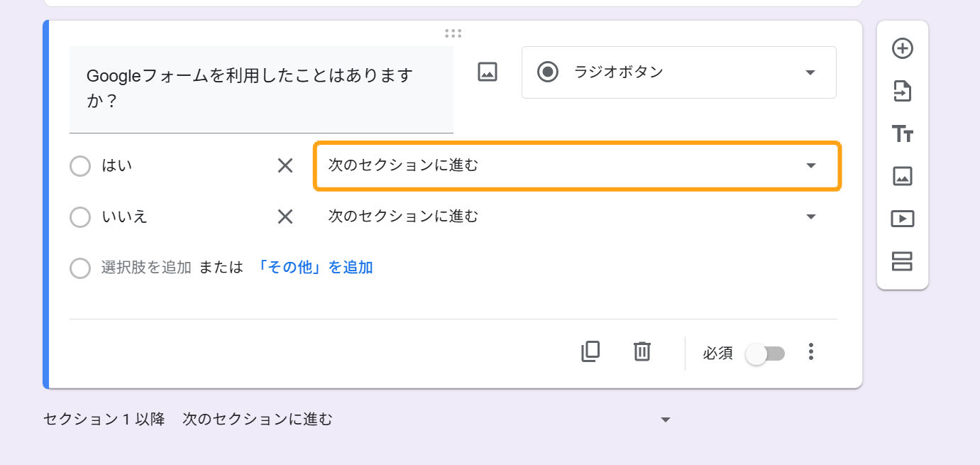Remove the はい option
This screenshot has height=465, width=980.
click(x=285, y=166)
